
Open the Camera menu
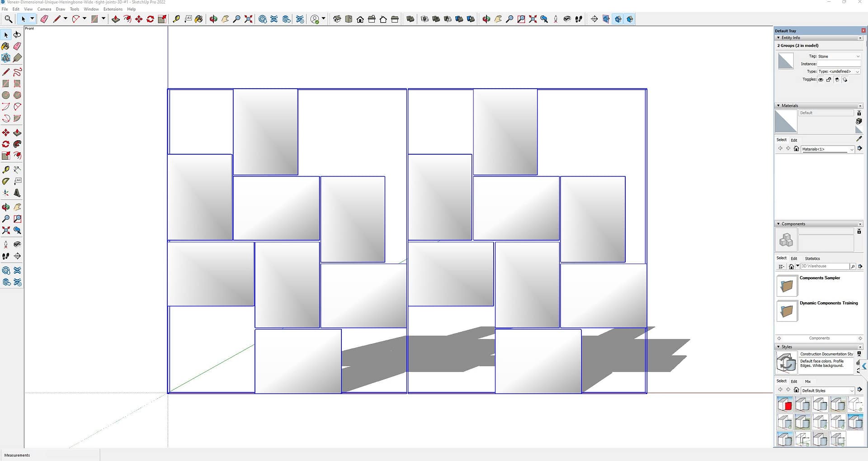point(44,9)
